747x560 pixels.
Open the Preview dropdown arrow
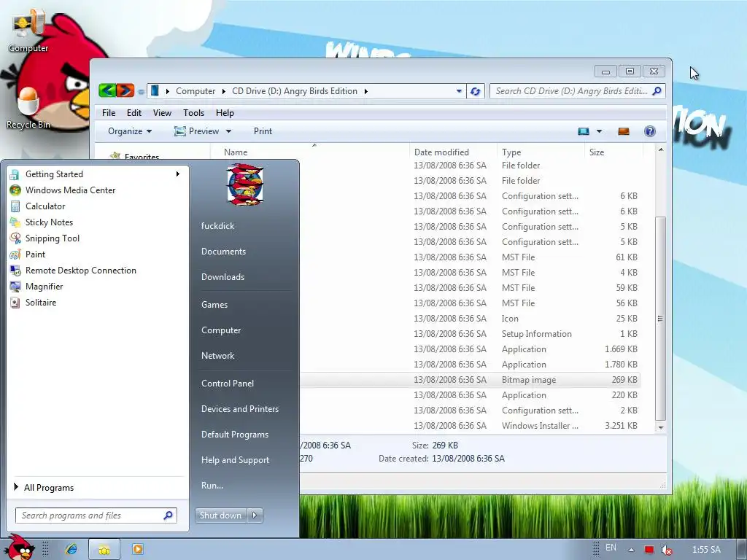pyautogui.click(x=228, y=131)
